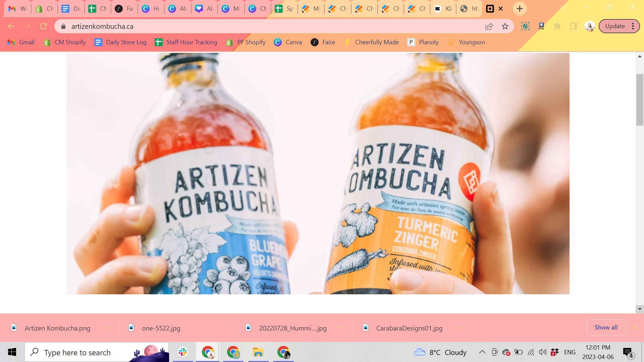
Task: Open the Extensions puzzle piece icon
Action: tap(557, 26)
